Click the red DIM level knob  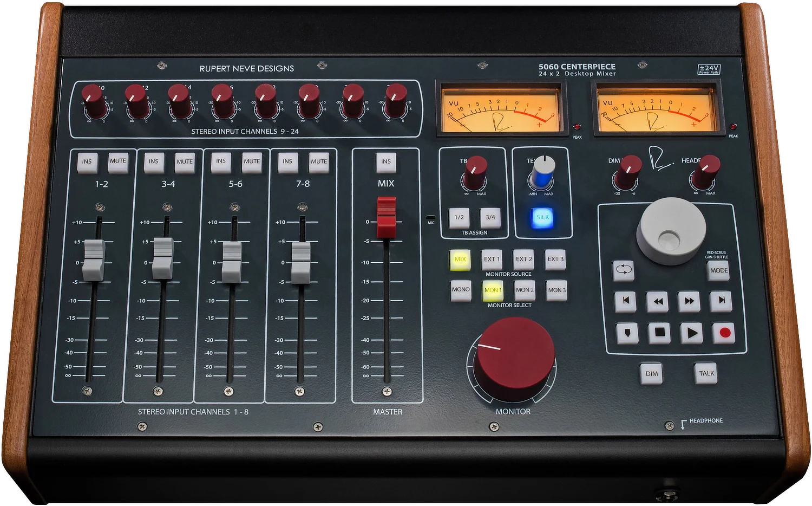point(629,171)
